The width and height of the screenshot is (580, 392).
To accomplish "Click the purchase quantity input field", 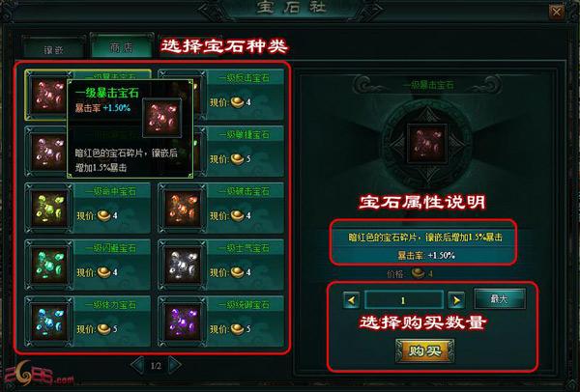I will 404,300.
